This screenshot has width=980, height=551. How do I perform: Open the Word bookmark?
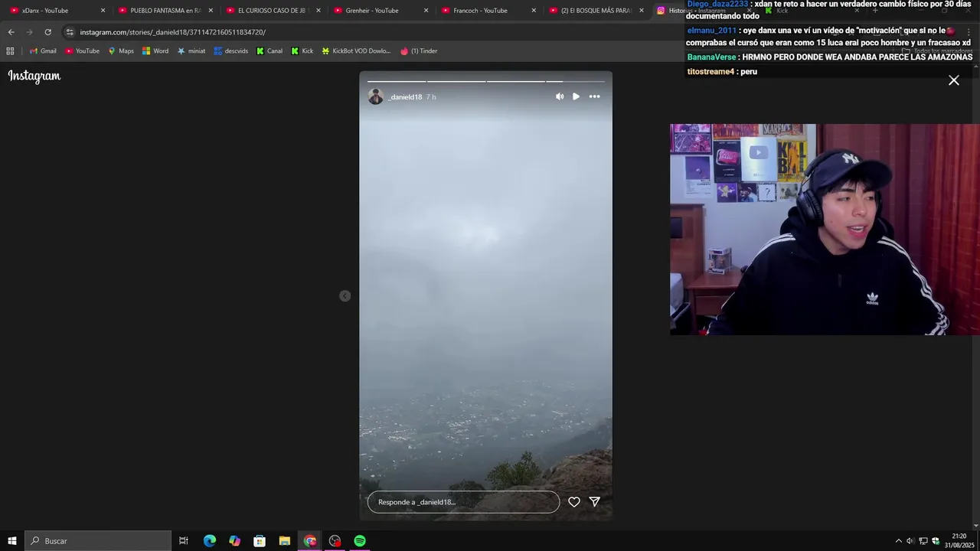(155, 51)
